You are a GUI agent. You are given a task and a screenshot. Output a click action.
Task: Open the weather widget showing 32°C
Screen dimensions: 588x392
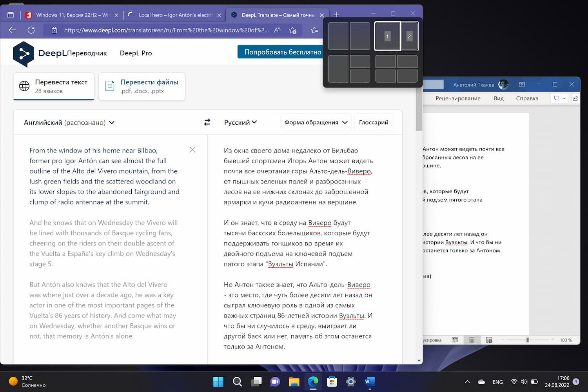(x=27, y=381)
